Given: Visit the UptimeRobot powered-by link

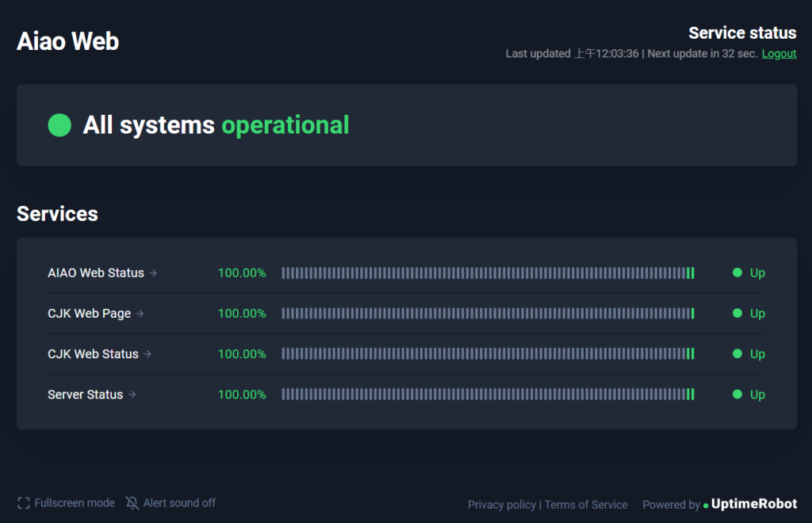Looking at the screenshot, I should (754, 504).
